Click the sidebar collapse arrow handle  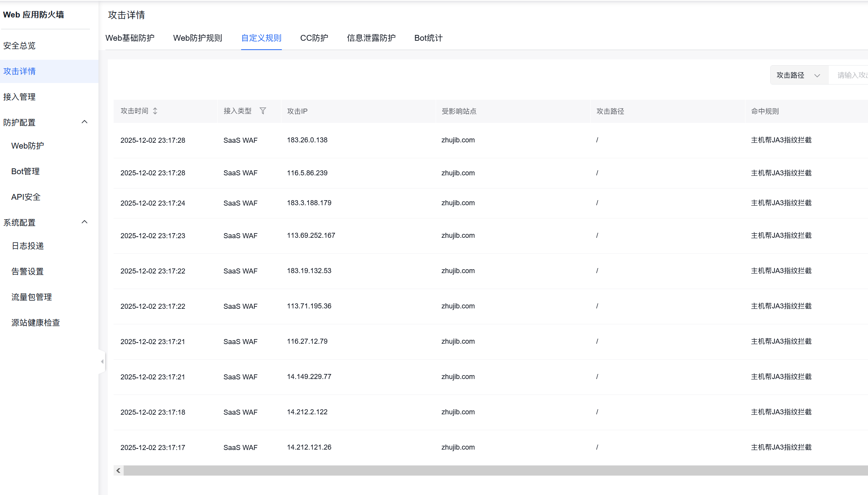click(x=102, y=362)
